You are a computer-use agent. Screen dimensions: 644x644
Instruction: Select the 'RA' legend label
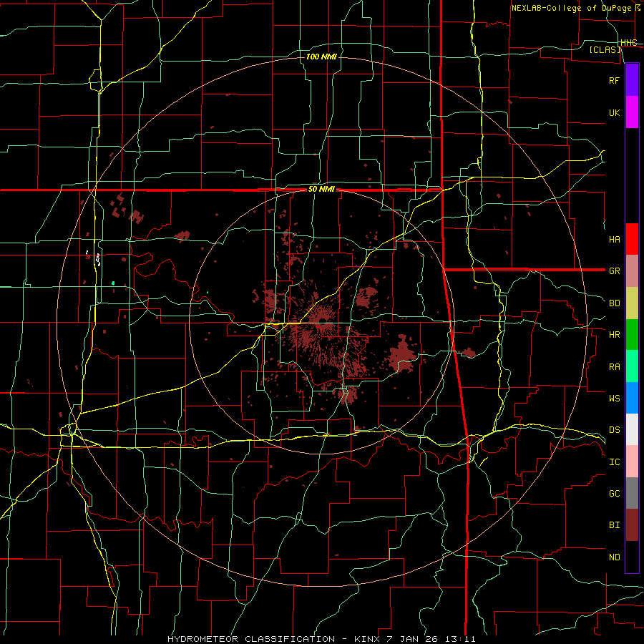pyautogui.click(x=614, y=367)
